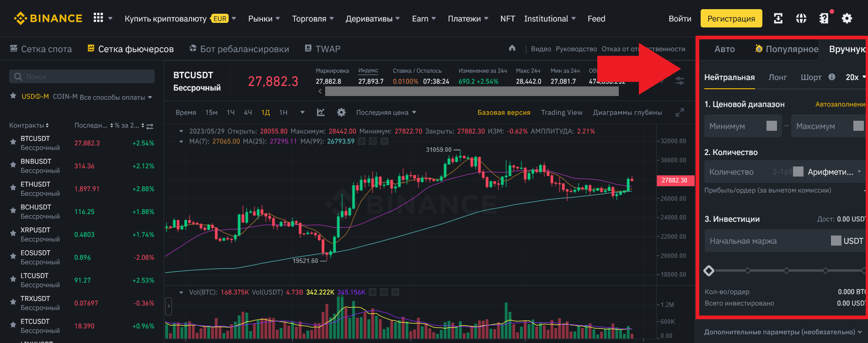The width and height of the screenshot is (868, 343).
Task: Click Войти to log in
Action: pyautogui.click(x=680, y=19)
